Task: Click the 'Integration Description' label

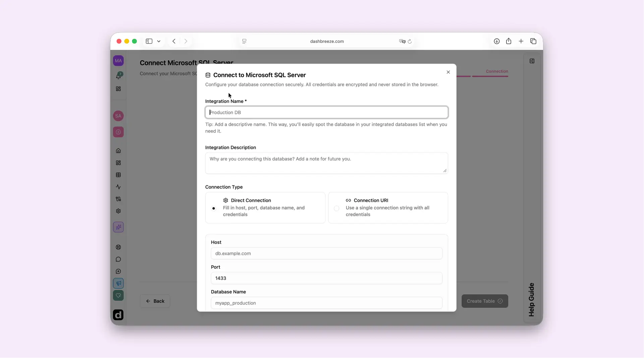Action: tap(231, 147)
